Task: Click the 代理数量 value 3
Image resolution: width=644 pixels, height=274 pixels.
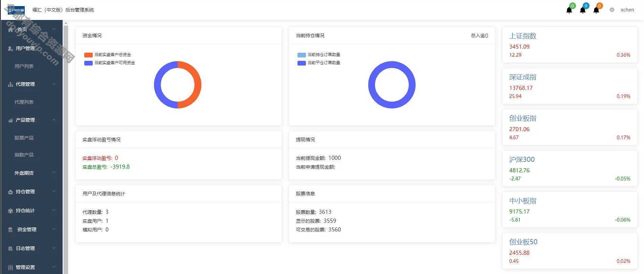Action: point(107,212)
